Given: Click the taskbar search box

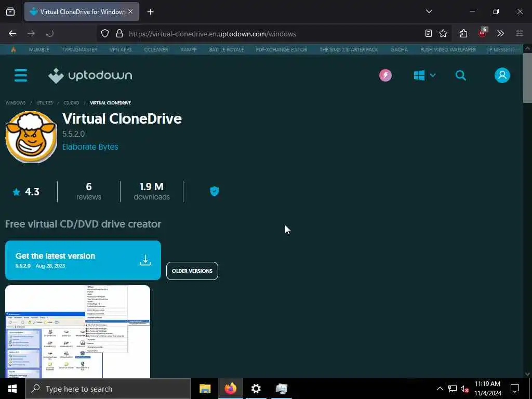Looking at the screenshot, I should click(x=108, y=389).
